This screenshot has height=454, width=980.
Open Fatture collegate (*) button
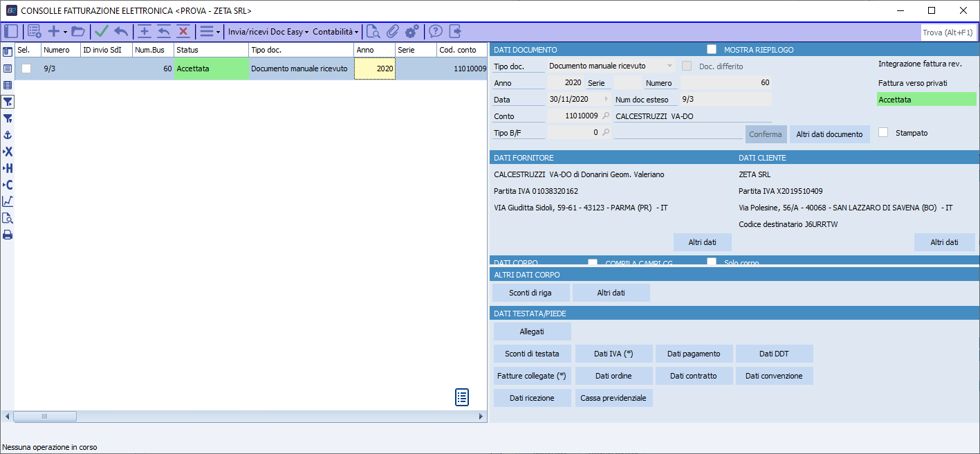pyautogui.click(x=532, y=376)
